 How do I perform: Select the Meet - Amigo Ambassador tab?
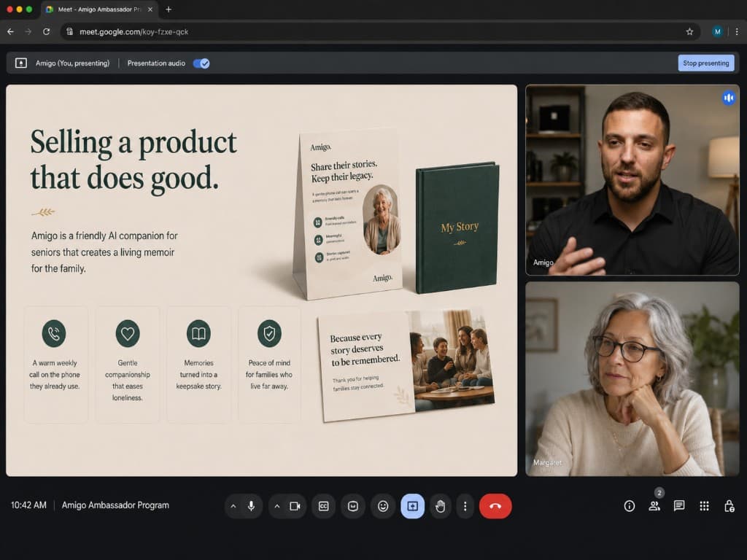(x=99, y=9)
